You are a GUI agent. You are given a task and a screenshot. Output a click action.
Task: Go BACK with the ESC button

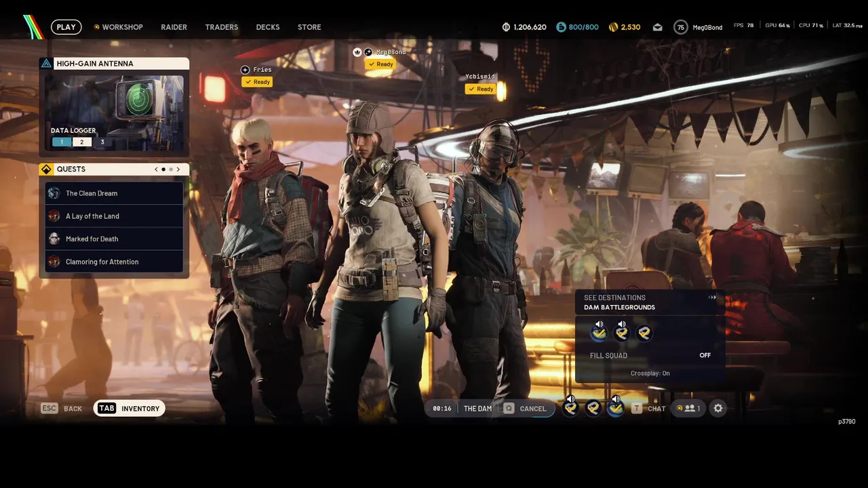[x=62, y=409]
